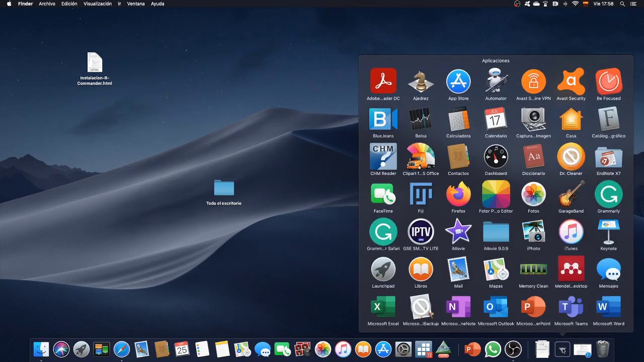The width and height of the screenshot is (644, 362).
Task: Open Fotor Photo Editor
Action: coord(496,194)
